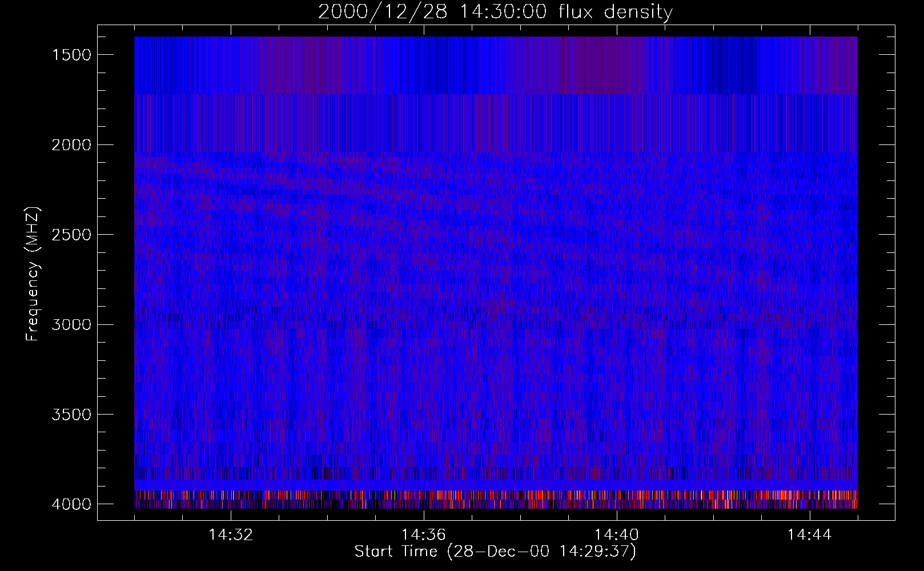Image resolution: width=924 pixels, height=571 pixels.
Task: Click the plot title '2000/12/28 14:30:00 flux density'
Action: point(495,12)
